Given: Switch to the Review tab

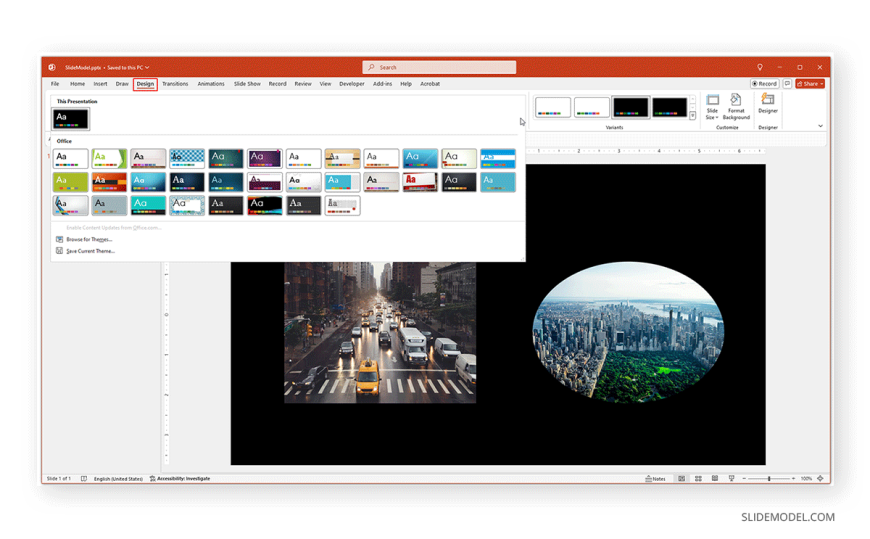Looking at the screenshot, I should 303,84.
